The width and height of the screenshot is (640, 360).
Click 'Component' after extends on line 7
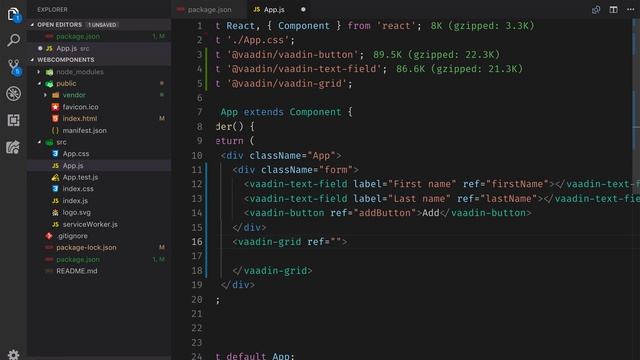[x=315, y=112]
